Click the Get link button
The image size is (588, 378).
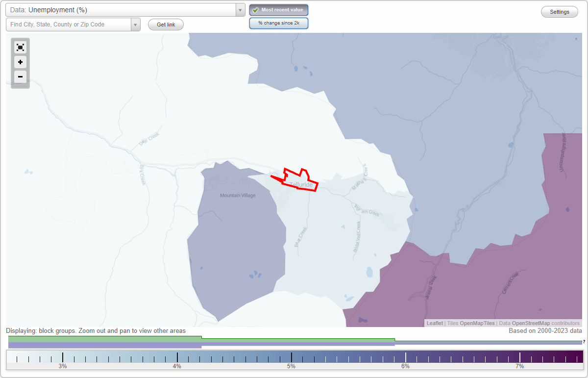(x=166, y=24)
